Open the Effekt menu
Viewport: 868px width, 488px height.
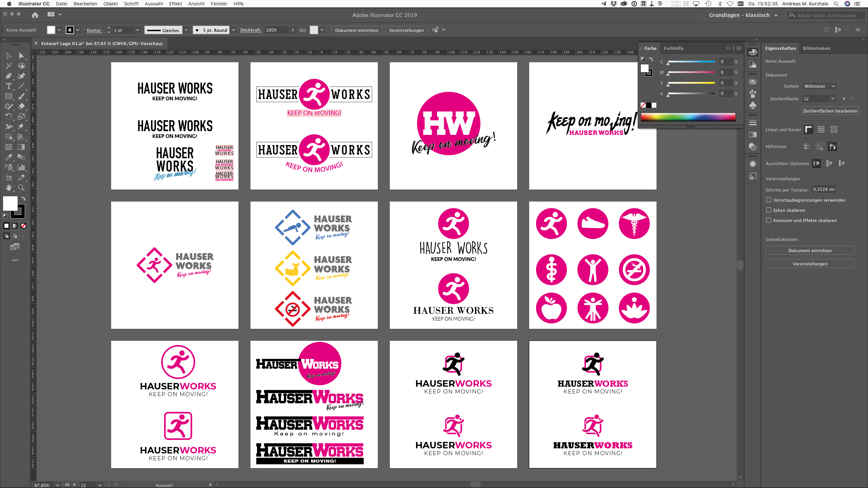pos(175,4)
